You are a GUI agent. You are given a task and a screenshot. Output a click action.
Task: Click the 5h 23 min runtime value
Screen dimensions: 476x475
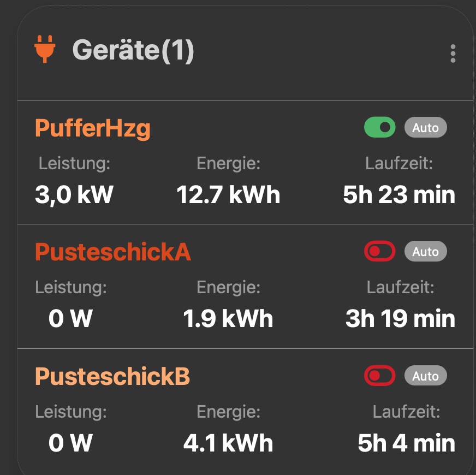click(399, 195)
